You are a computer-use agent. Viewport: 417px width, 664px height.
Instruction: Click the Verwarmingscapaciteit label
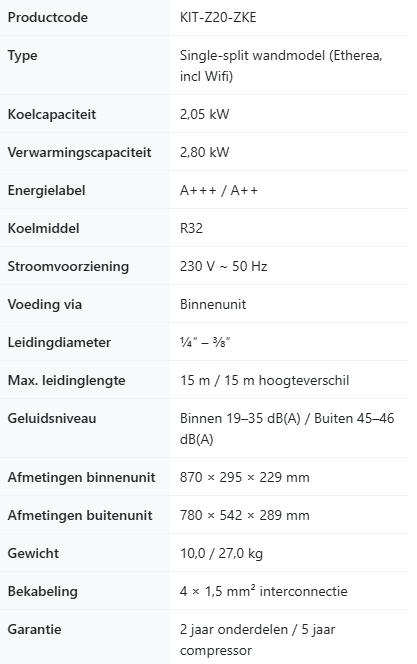[x=79, y=152]
